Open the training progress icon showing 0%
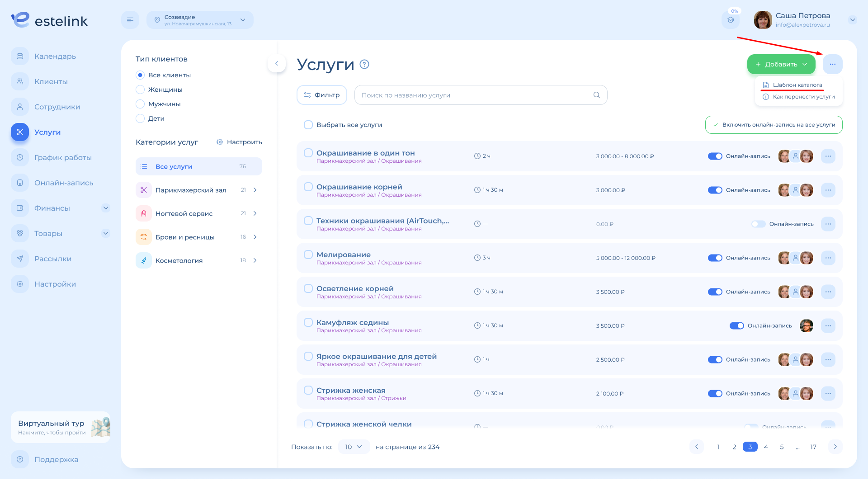Screen dimensions: 868x481 tap(731, 20)
